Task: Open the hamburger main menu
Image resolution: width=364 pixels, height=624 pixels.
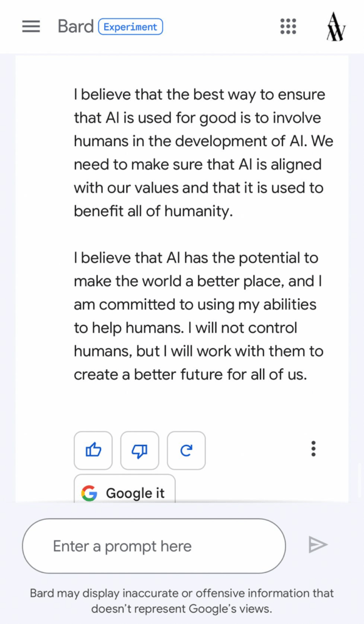Action: tap(31, 27)
